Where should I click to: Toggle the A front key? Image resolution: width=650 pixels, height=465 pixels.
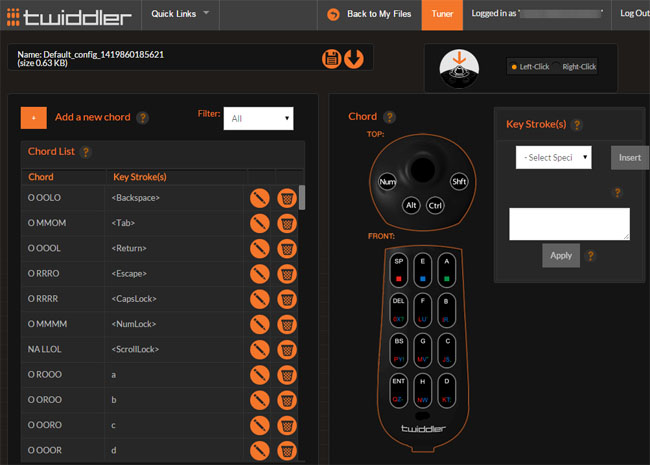pyautogui.click(x=446, y=270)
